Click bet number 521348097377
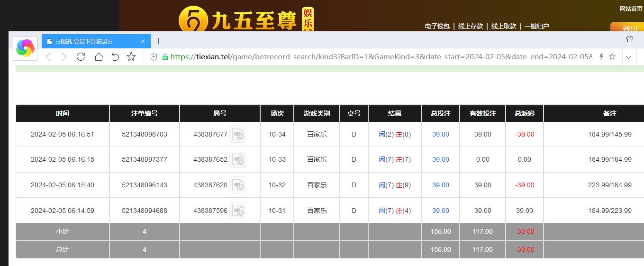The width and height of the screenshot is (644, 266). (x=145, y=159)
